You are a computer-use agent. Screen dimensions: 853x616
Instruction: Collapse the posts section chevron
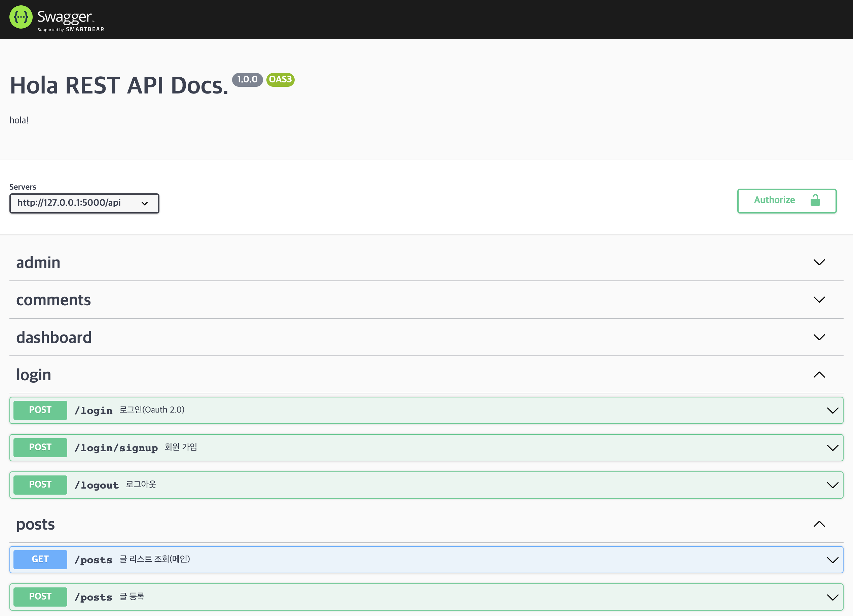click(819, 524)
